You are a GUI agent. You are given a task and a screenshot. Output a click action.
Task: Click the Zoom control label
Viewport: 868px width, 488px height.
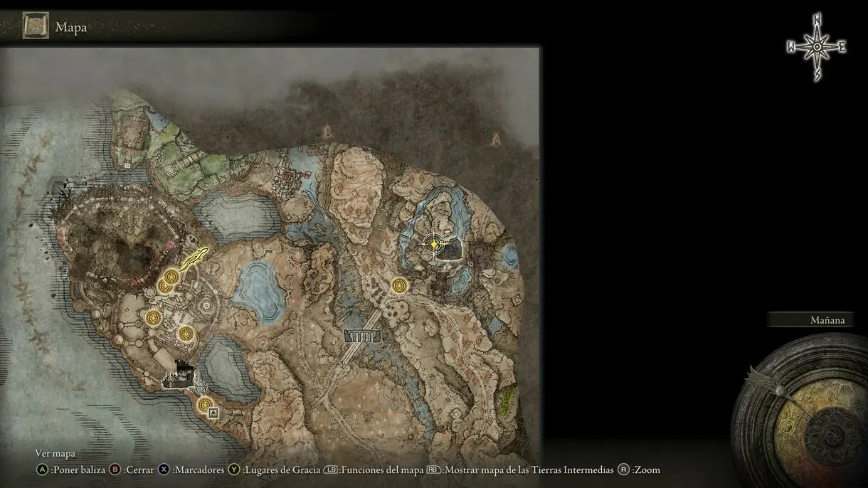pos(647,470)
